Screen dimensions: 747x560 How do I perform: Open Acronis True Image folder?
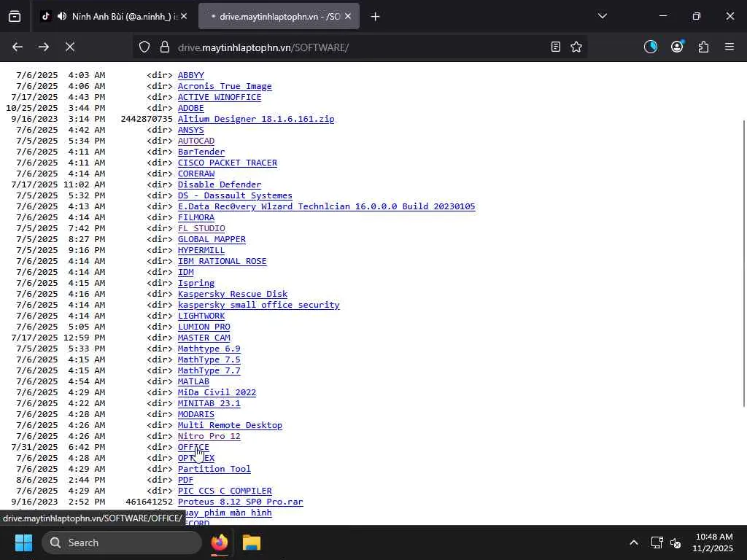click(x=225, y=86)
